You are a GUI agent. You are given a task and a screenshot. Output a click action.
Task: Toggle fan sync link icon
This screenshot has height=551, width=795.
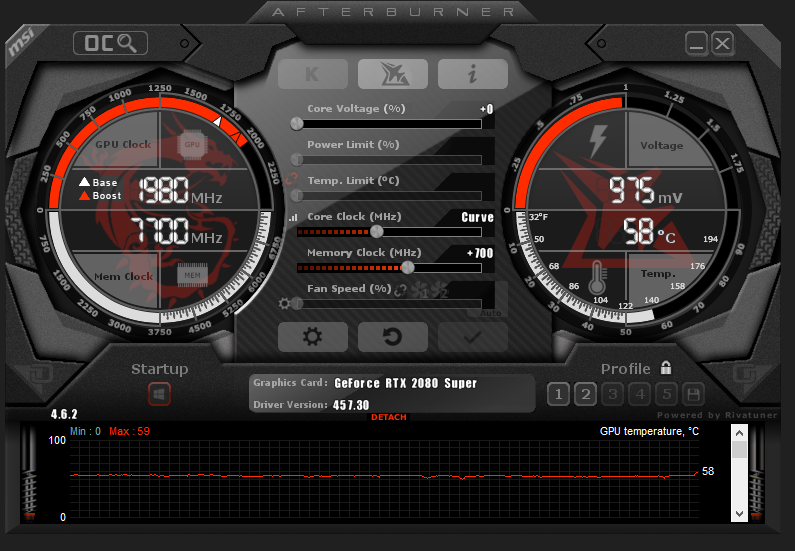pos(401,290)
